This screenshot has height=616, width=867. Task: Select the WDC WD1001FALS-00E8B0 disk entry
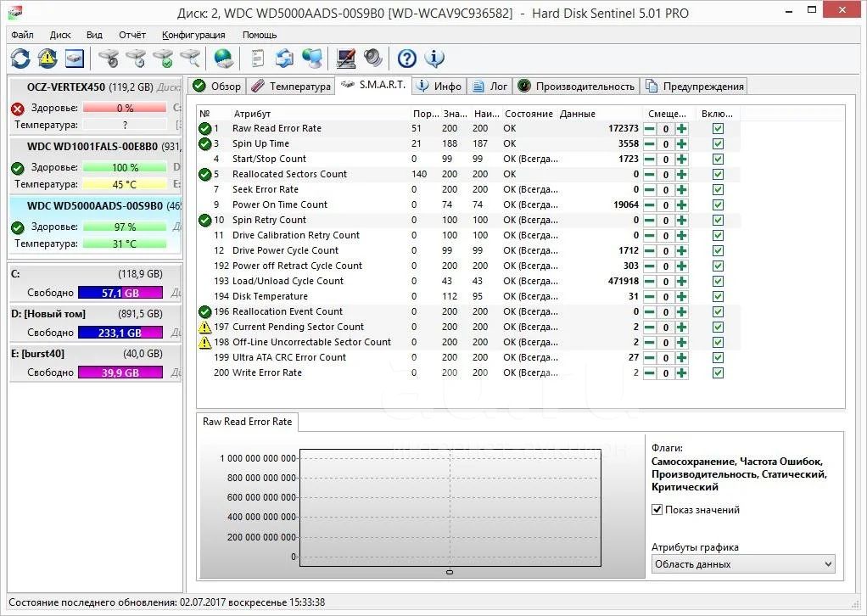pos(95,165)
